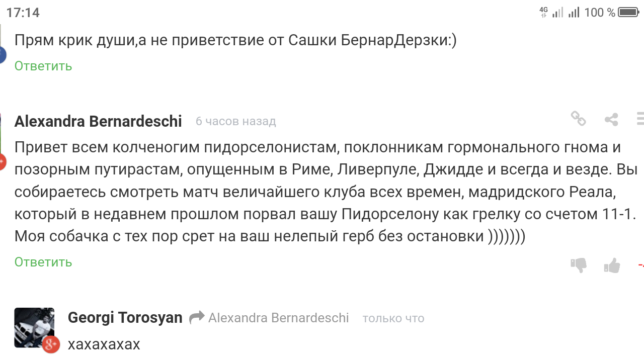Click the только что timestamp
The width and height of the screenshot is (644, 362).
[x=393, y=318]
